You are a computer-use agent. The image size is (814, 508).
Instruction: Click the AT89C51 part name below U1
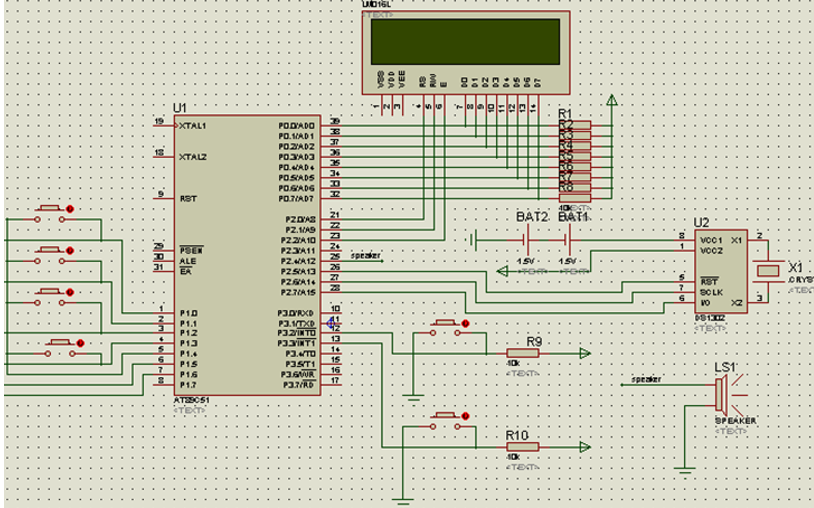point(191,401)
